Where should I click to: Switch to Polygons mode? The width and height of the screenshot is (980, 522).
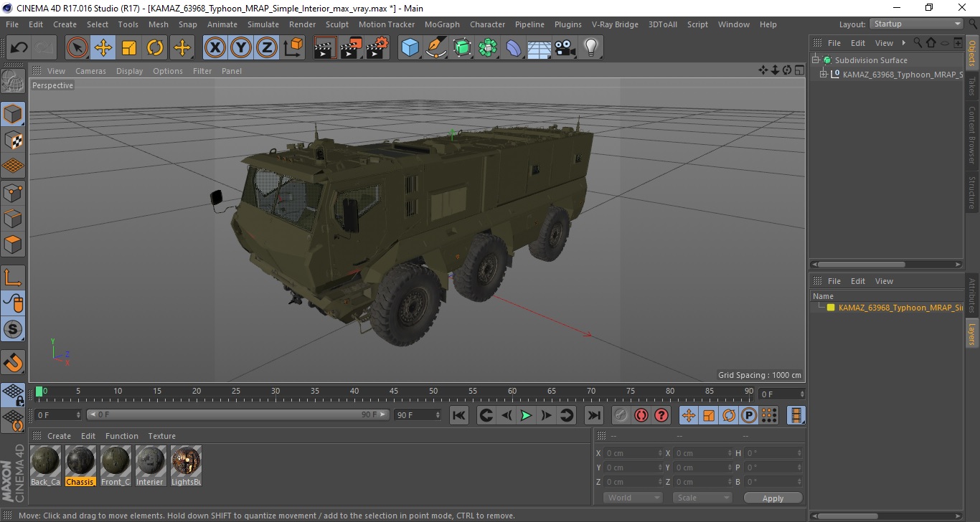(13, 244)
